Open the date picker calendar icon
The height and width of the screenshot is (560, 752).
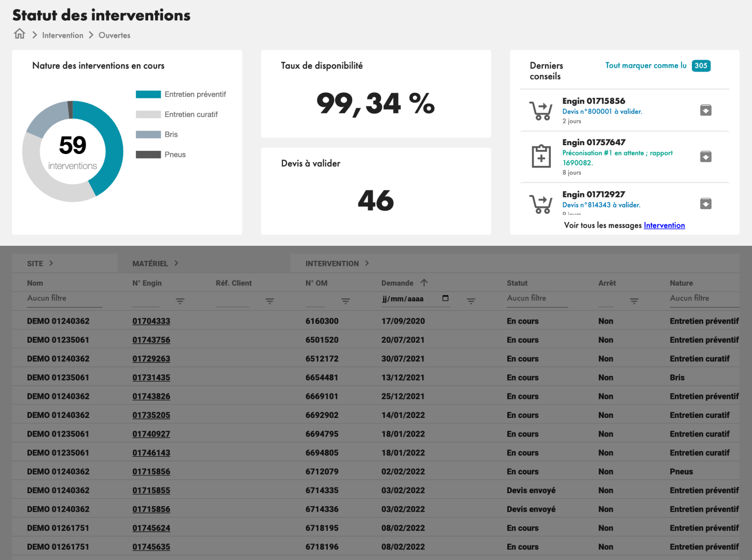[x=445, y=298]
